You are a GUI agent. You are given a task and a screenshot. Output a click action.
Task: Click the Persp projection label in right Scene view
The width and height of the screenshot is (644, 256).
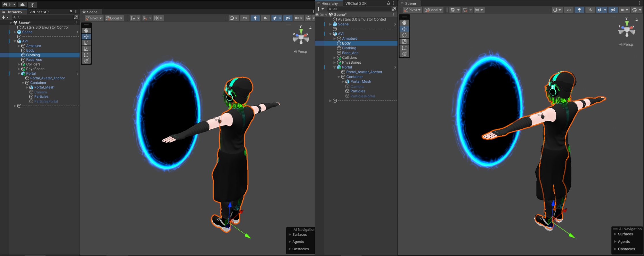tap(626, 44)
